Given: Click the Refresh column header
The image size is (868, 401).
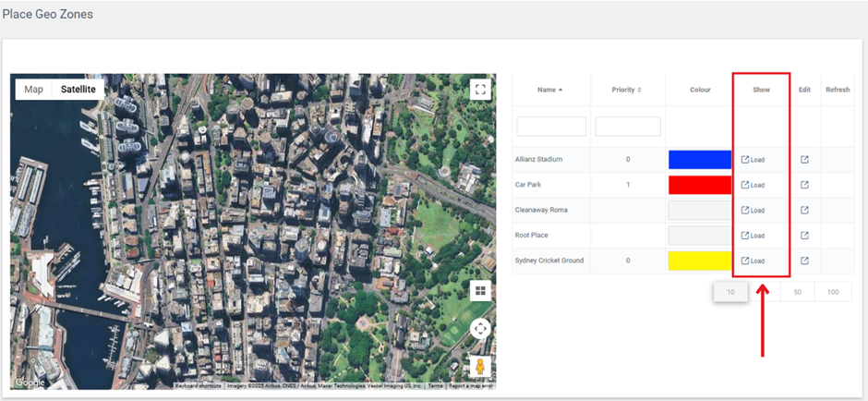Looking at the screenshot, I should click(838, 90).
